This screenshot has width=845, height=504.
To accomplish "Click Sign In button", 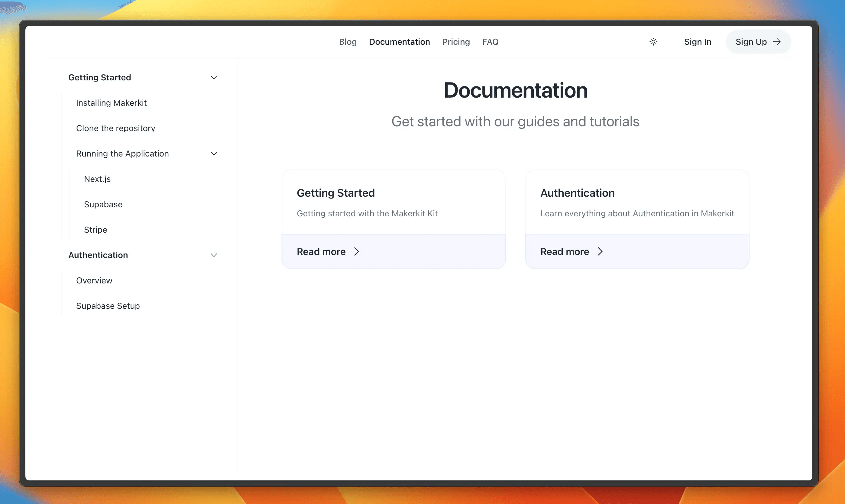I will pyautogui.click(x=697, y=41).
